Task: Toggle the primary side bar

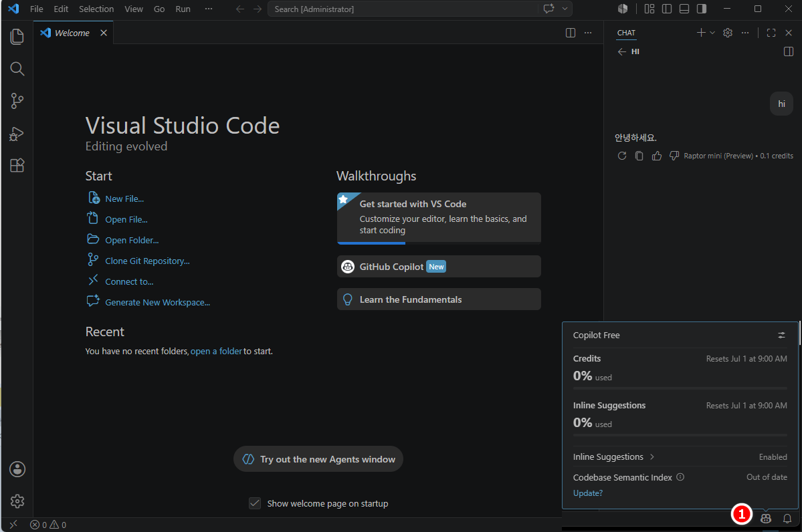Action: [667, 9]
